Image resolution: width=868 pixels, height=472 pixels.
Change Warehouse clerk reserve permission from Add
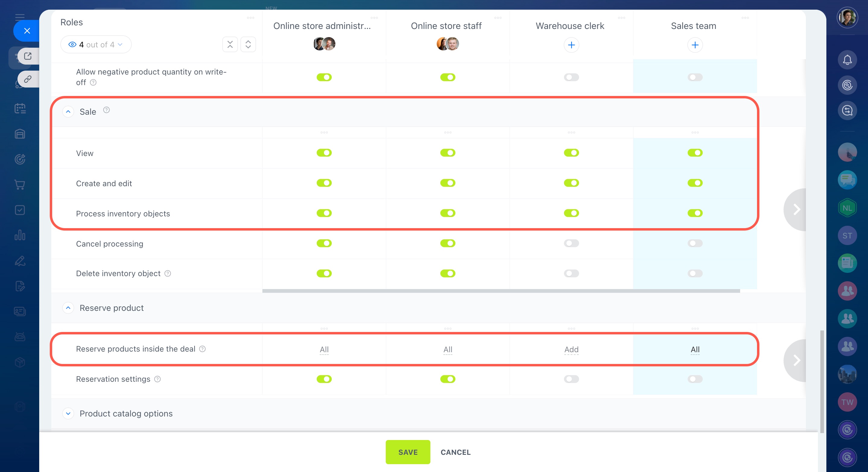click(571, 349)
